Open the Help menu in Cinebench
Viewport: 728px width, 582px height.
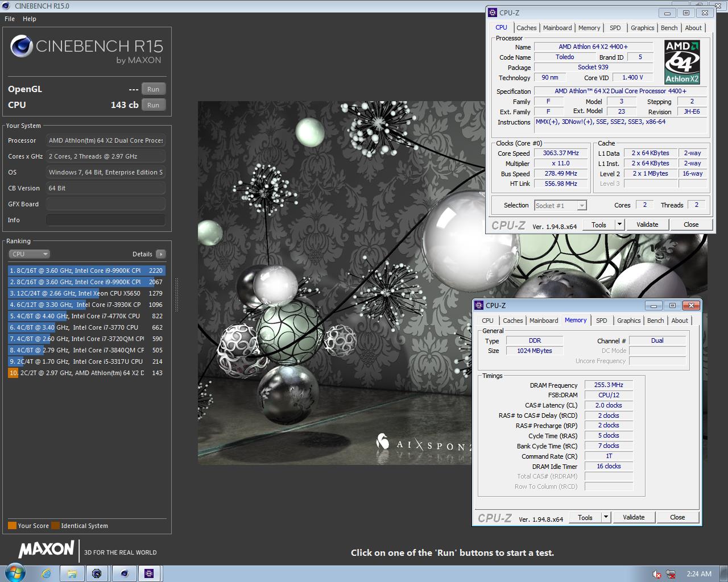coord(30,19)
